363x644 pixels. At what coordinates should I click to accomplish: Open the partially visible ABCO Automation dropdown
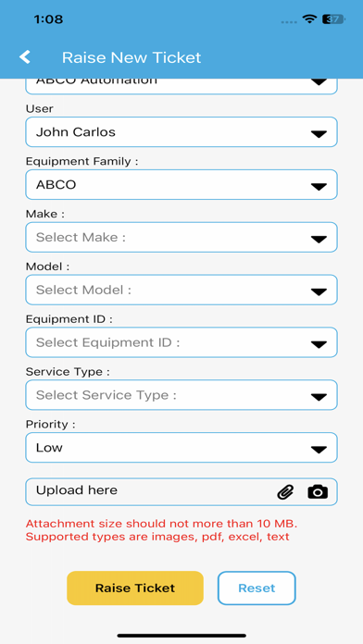click(181, 85)
